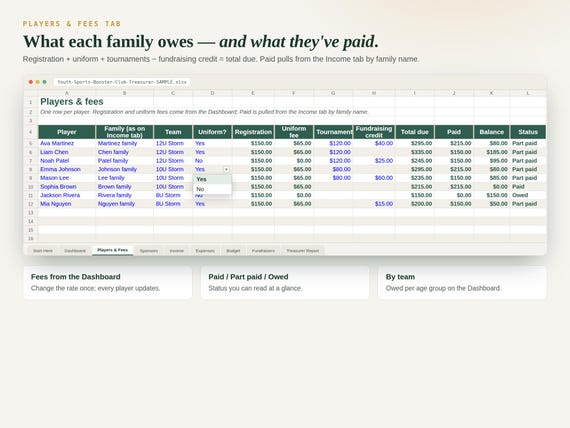Choose 'Yes' in the open dropdown list
The height and width of the screenshot is (428, 570).
[x=212, y=179]
